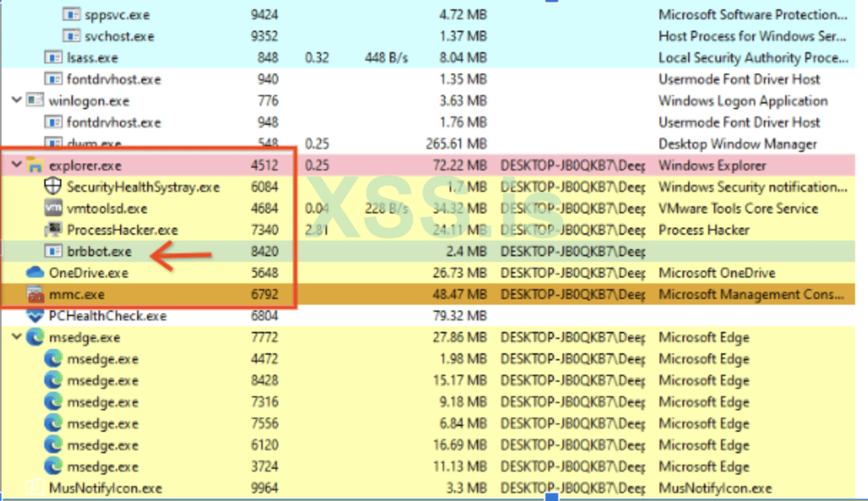Screen dimensions: 868x501
Task: Click the fontdrvhost.exe icon in PID 948 row
Action: [x=53, y=122]
